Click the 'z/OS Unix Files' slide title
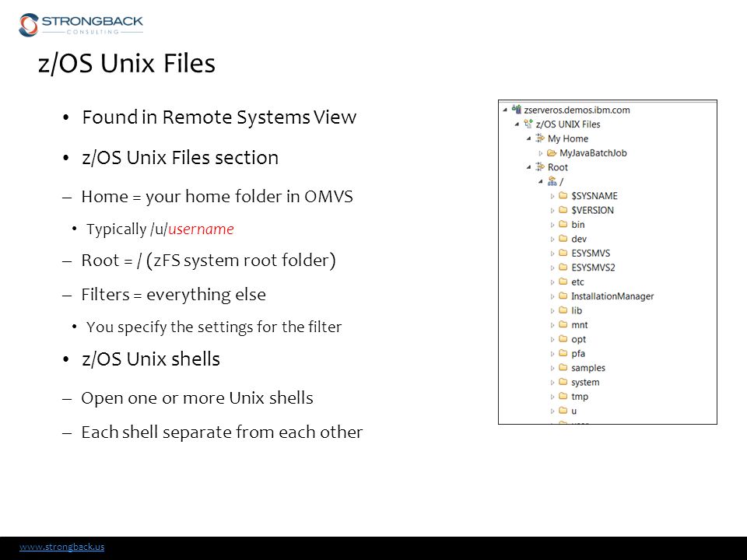Viewport: 747px width, 560px height. pyautogui.click(x=127, y=63)
